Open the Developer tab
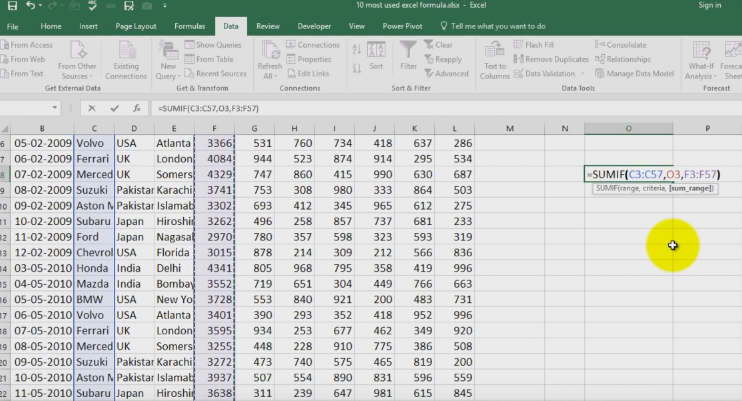 pyautogui.click(x=314, y=27)
